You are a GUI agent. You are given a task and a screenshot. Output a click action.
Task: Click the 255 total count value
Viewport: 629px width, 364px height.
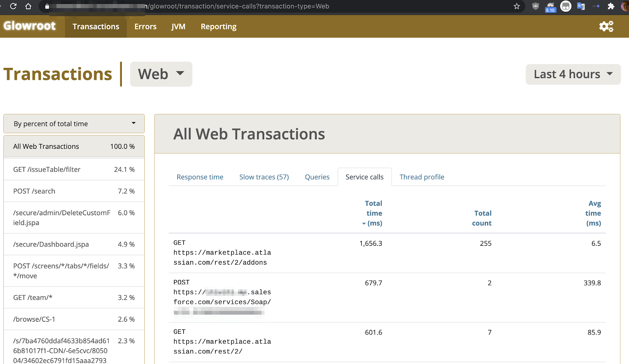pos(486,243)
